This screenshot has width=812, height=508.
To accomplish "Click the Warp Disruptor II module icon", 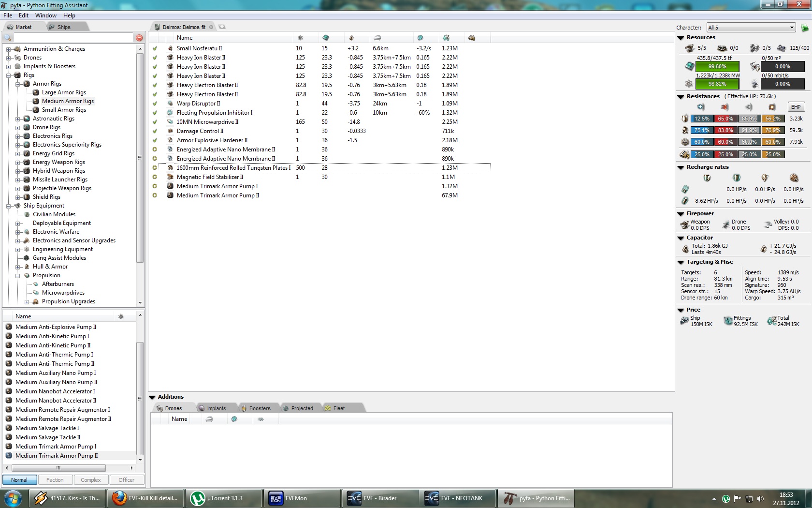I will [x=170, y=104].
